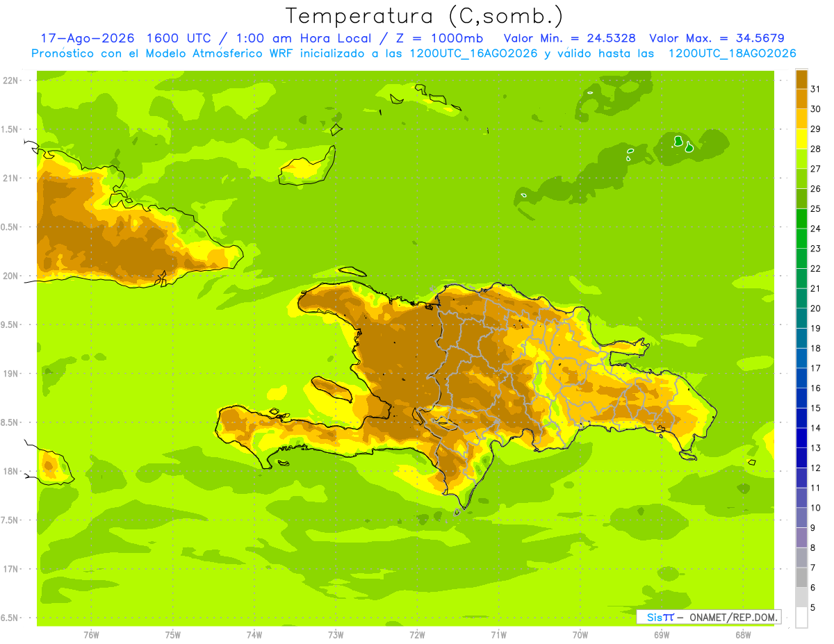The height and width of the screenshot is (644, 834).
Task: Click the "22N" latitude label
Action: coord(11,80)
